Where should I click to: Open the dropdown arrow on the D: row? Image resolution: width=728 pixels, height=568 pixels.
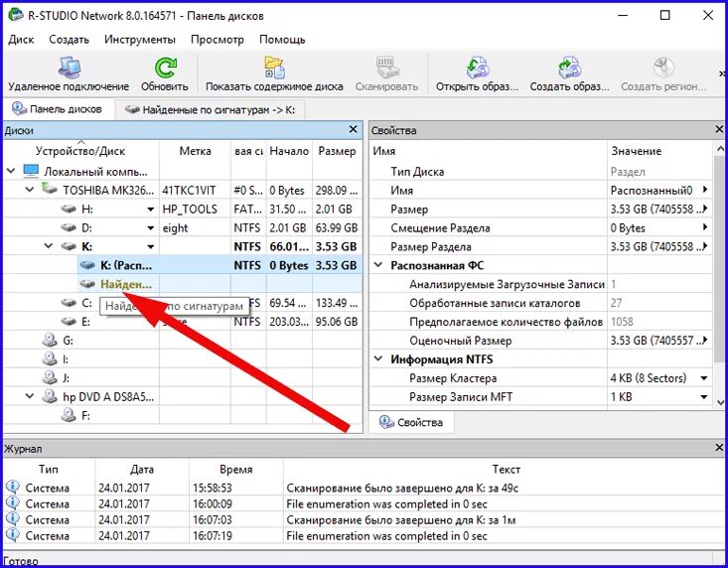[x=150, y=228]
